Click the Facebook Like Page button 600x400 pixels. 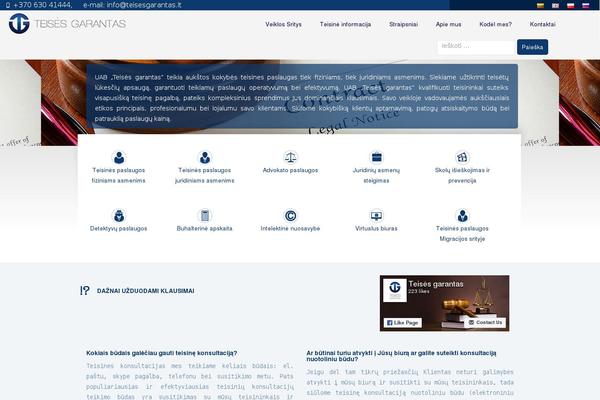coord(403,323)
